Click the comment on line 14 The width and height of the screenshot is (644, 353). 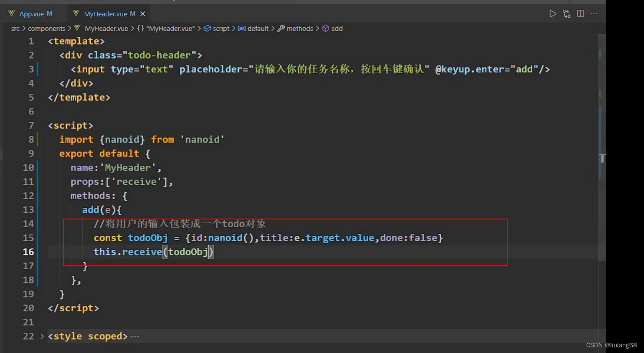coord(180,224)
